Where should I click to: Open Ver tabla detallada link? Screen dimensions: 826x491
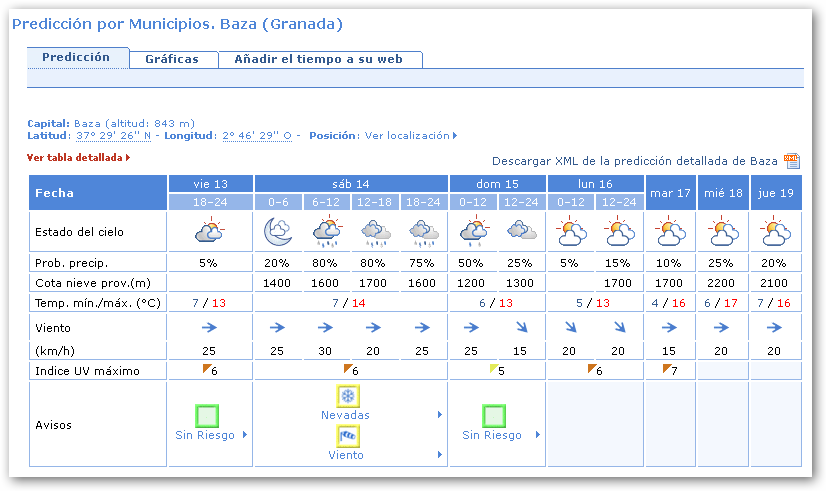75,157
